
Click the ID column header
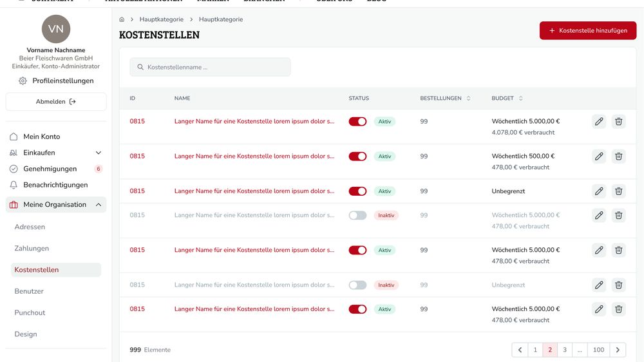(x=132, y=98)
